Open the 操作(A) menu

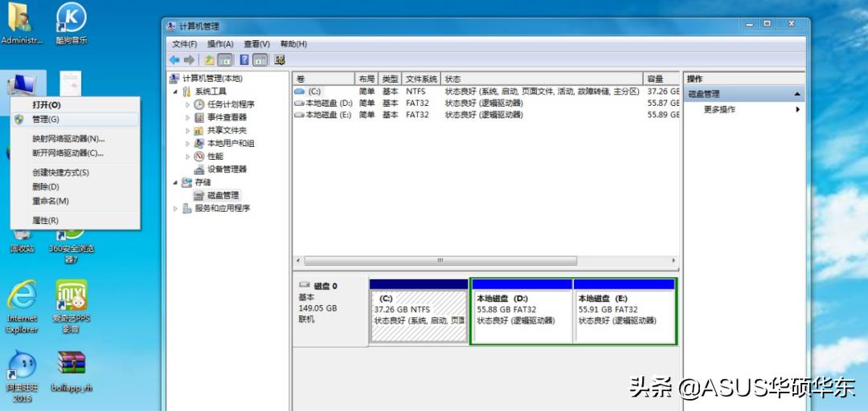[x=220, y=43]
